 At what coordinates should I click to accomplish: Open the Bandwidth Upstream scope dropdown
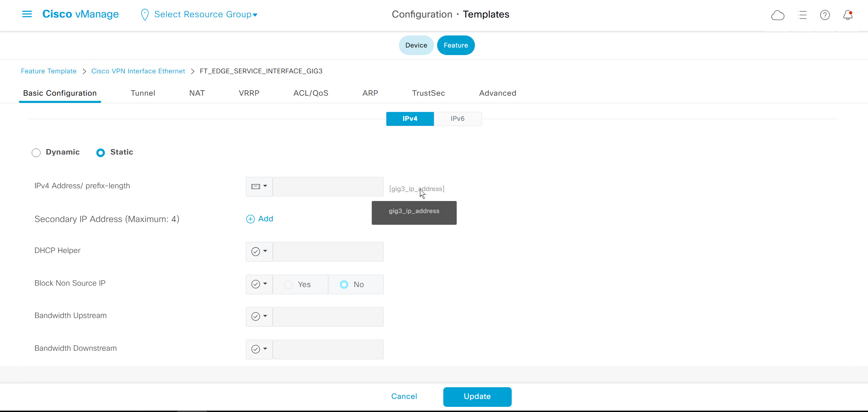259,317
